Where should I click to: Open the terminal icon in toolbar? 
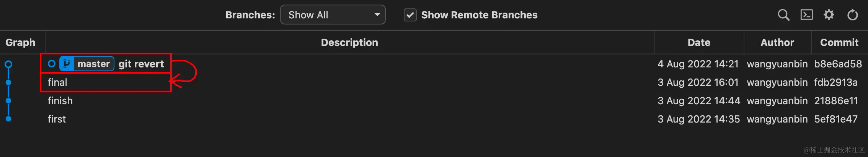click(x=806, y=15)
